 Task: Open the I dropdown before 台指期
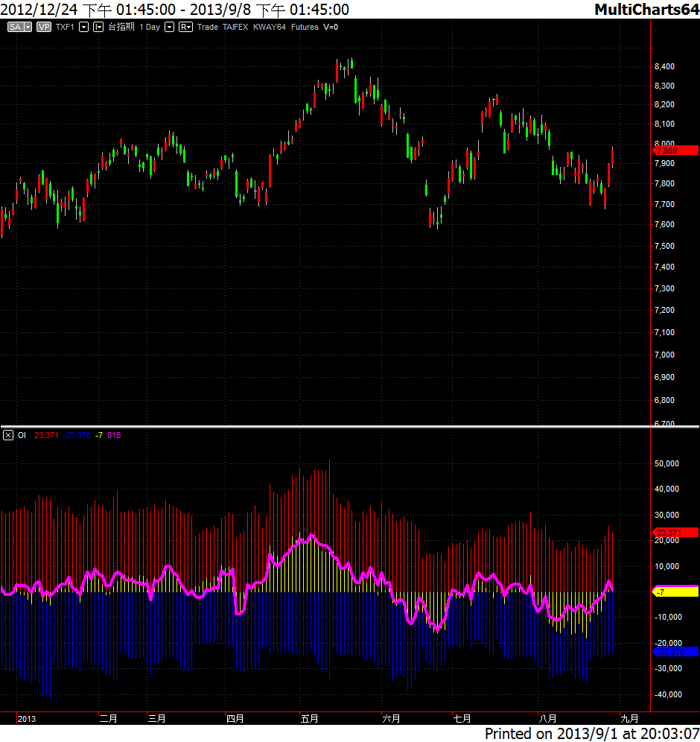coord(98,27)
